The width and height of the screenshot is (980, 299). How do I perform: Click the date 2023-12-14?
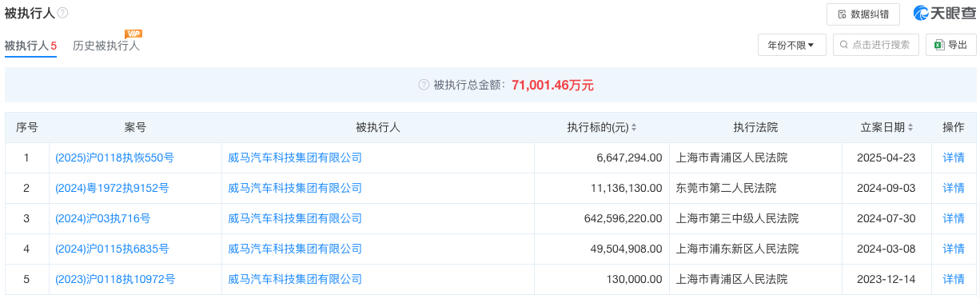click(x=886, y=279)
